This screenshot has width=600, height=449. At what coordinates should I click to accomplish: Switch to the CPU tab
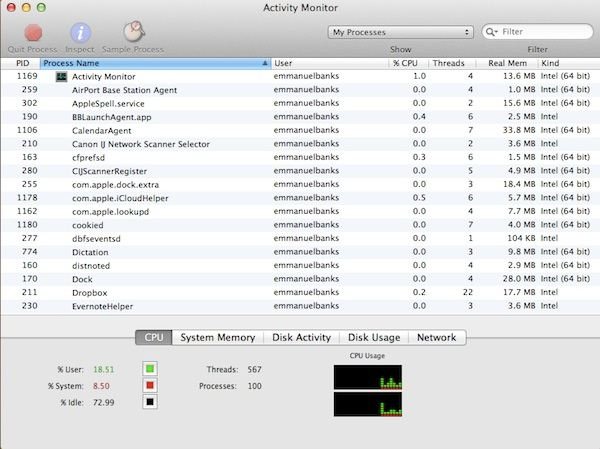click(x=154, y=338)
